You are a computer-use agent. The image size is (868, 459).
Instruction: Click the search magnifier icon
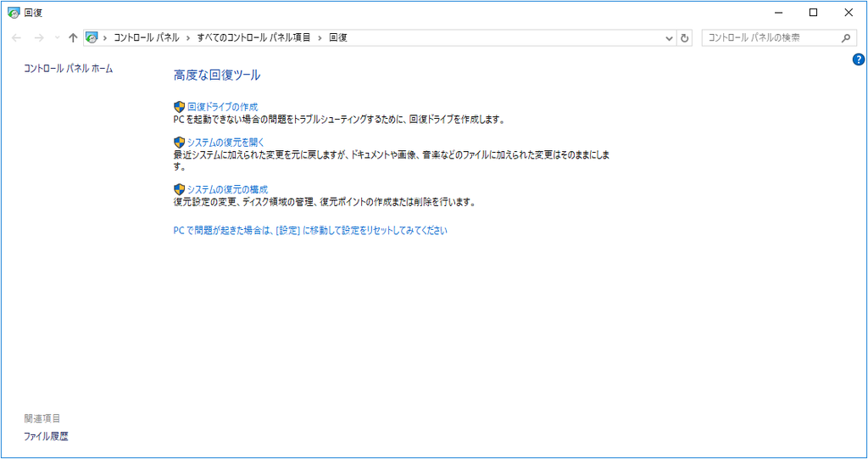(845, 38)
